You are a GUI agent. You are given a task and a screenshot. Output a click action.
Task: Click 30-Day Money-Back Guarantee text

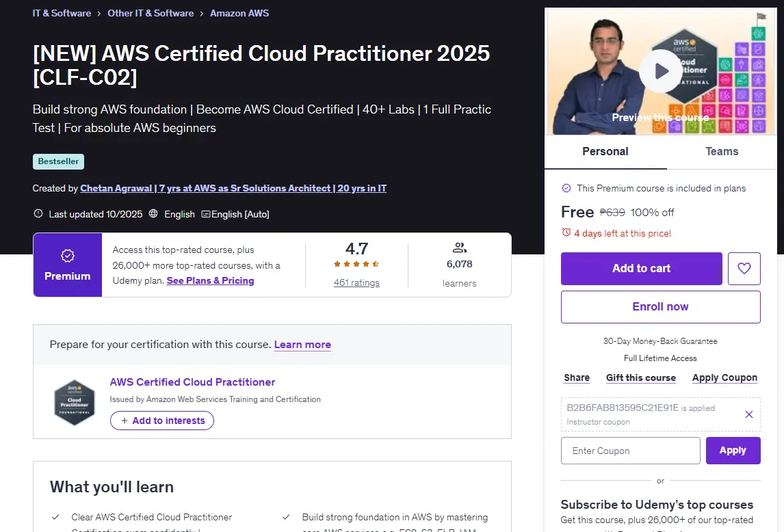click(660, 341)
